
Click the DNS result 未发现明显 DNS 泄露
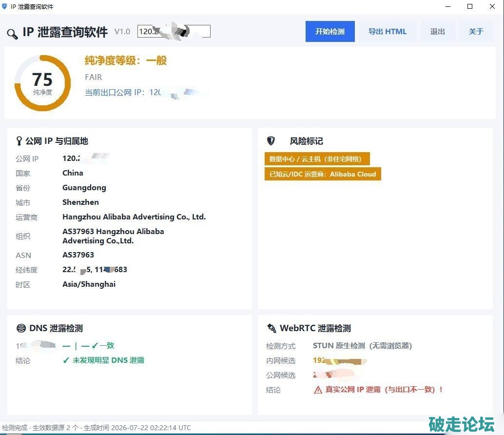coord(103,360)
